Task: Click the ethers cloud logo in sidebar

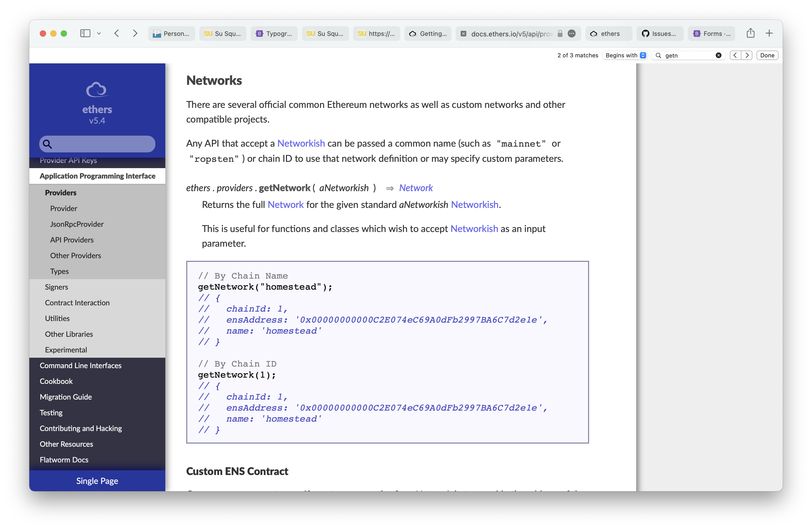Action: pyautogui.click(x=97, y=90)
